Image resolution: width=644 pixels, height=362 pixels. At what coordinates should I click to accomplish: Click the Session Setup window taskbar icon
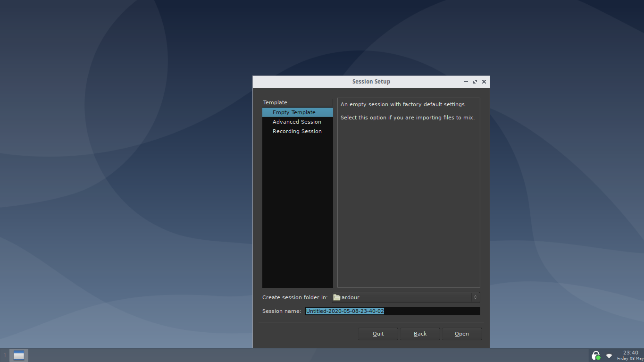click(19, 355)
